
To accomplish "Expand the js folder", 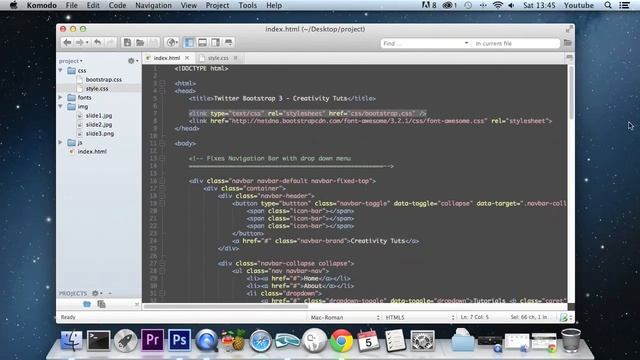I will [61, 142].
